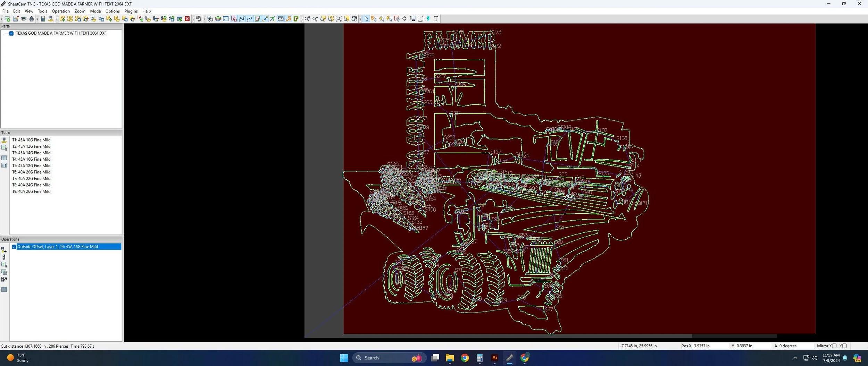Click the red X delete icon
Screen dimensions: 868x366
[x=187, y=19]
